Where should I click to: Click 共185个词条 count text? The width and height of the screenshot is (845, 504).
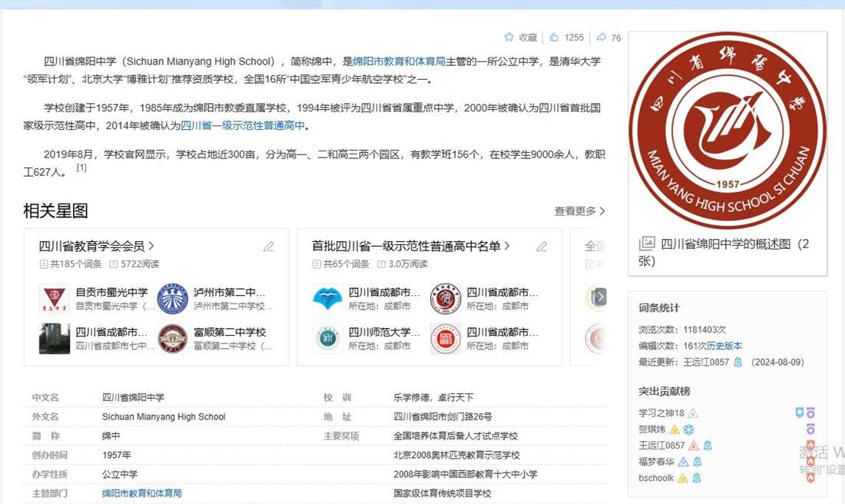[x=75, y=264]
